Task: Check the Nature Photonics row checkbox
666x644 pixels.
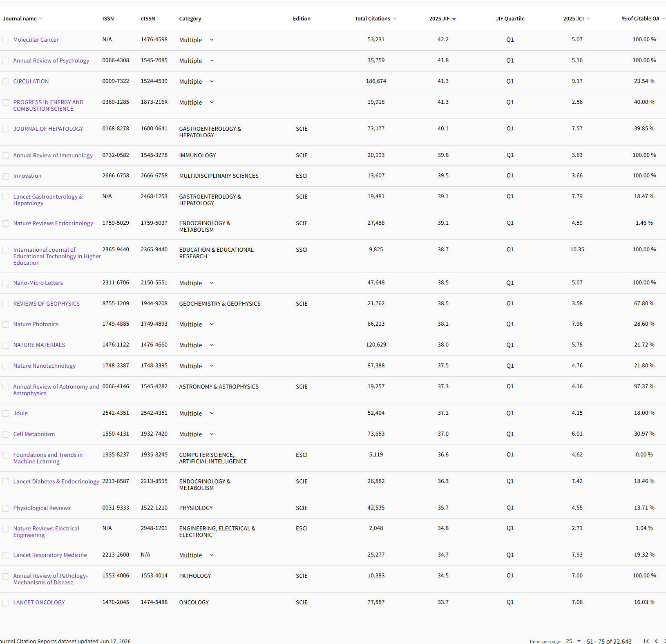Action: (6, 324)
